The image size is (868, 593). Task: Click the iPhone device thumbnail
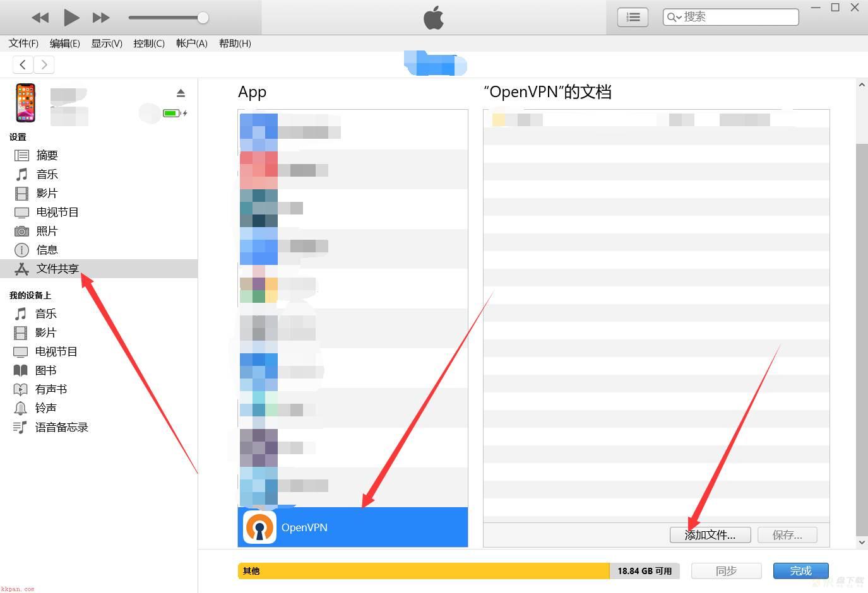point(25,103)
